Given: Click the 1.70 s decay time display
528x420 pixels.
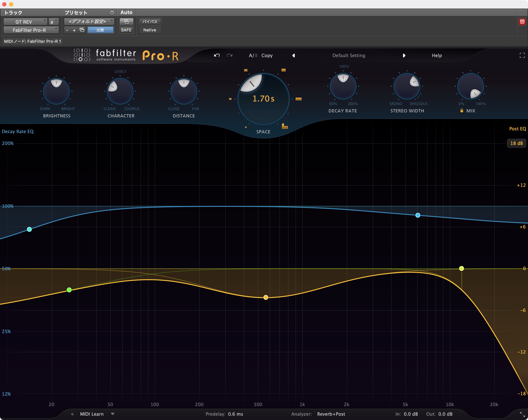Looking at the screenshot, I should [263, 99].
